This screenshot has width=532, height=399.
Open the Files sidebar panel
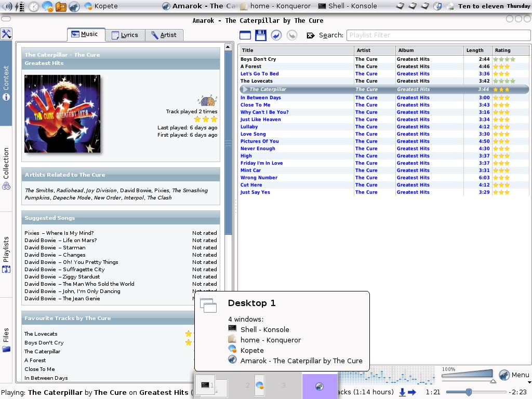tap(6, 340)
